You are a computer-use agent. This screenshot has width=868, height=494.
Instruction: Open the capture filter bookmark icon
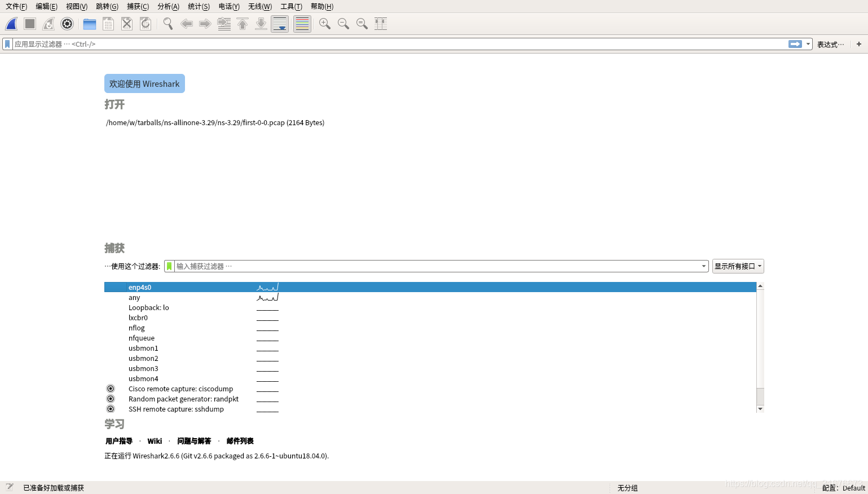tap(169, 266)
